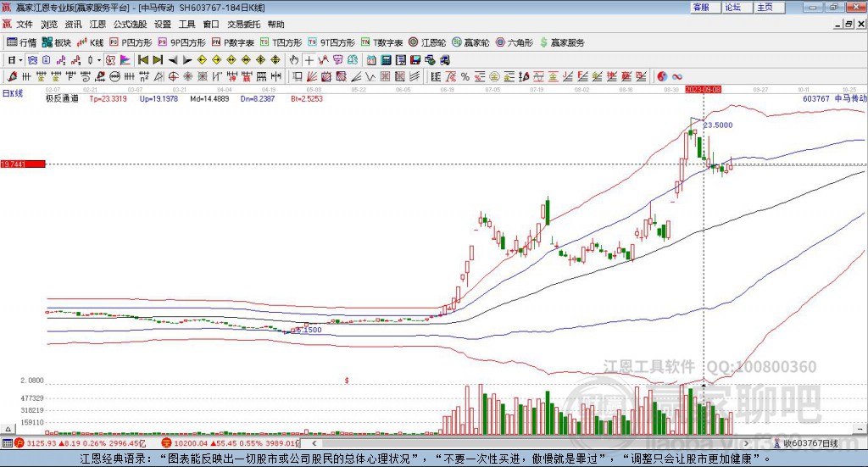
Task: Click the 6.1500 low price annotation
Action: (309, 330)
